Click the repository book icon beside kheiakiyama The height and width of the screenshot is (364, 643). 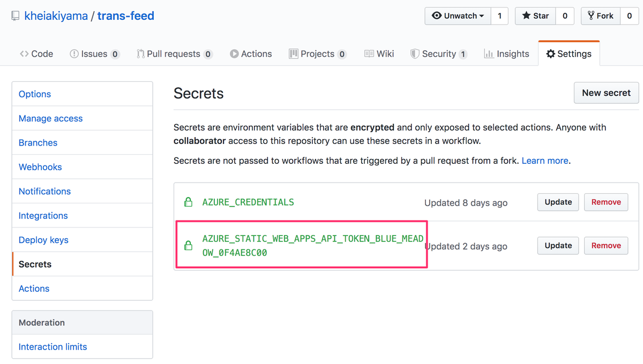coord(16,16)
